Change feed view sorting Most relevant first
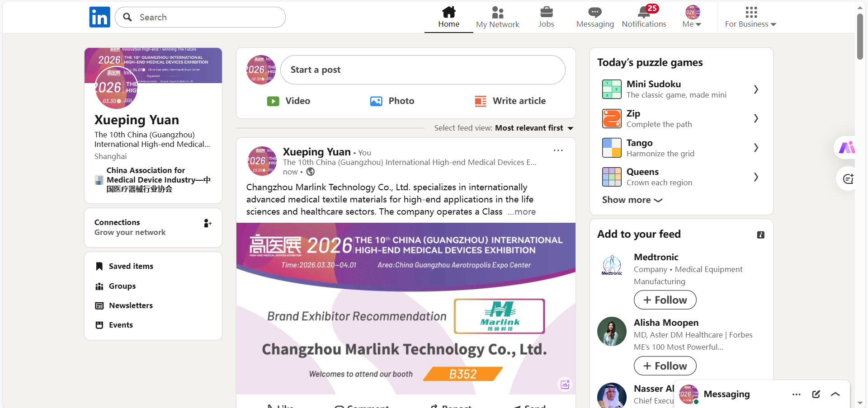This screenshot has height=408, width=868. coord(534,128)
